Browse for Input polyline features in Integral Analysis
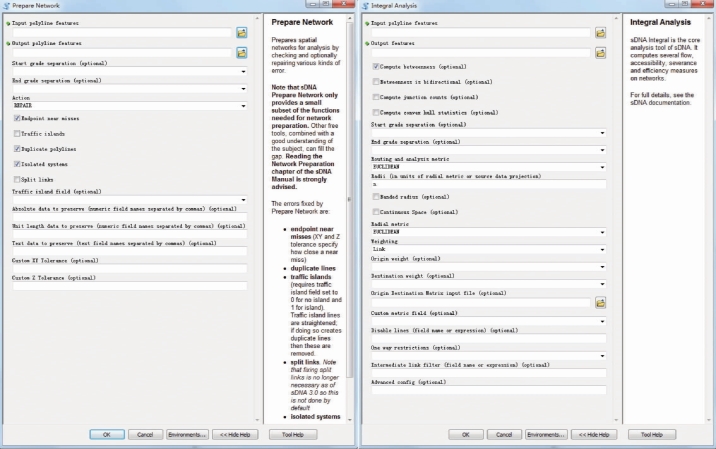716x449 pixels. coord(600,32)
